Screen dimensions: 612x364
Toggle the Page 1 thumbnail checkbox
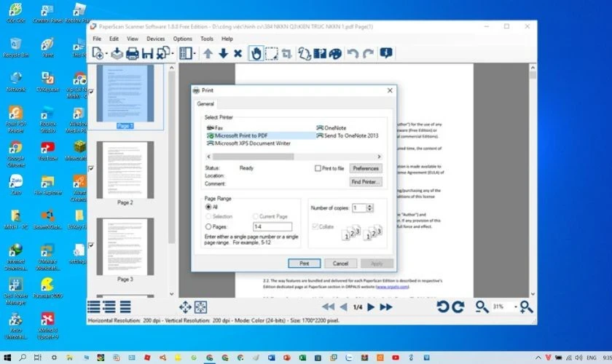point(91,91)
